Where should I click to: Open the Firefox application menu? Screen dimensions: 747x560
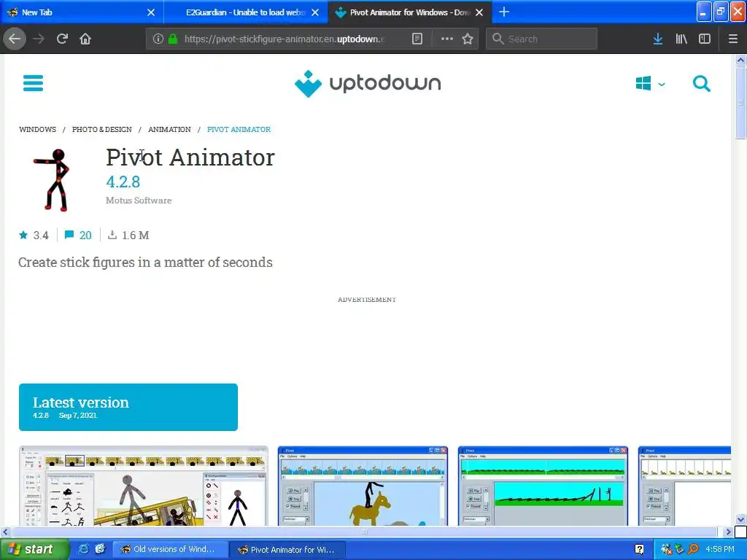(733, 39)
